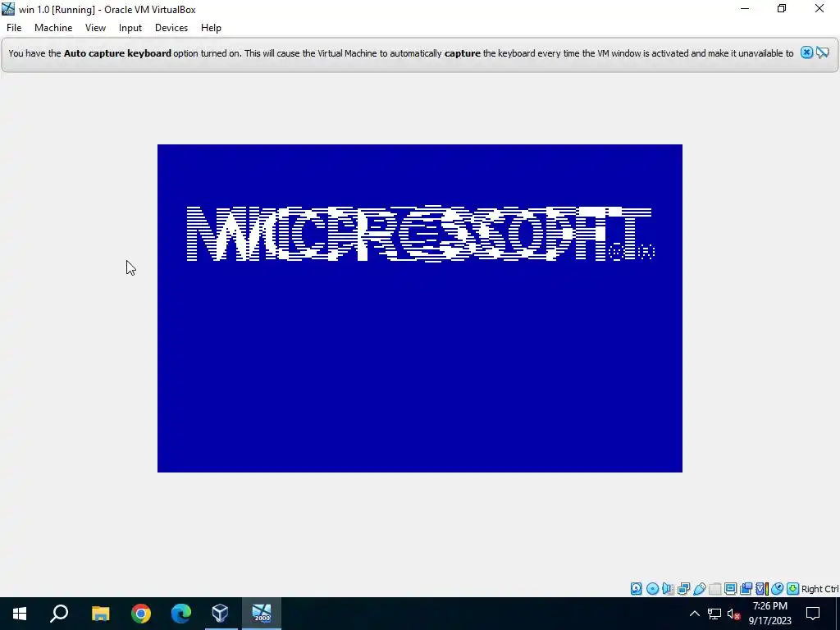
Task: Open the Machine menu
Action: (x=53, y=28)
